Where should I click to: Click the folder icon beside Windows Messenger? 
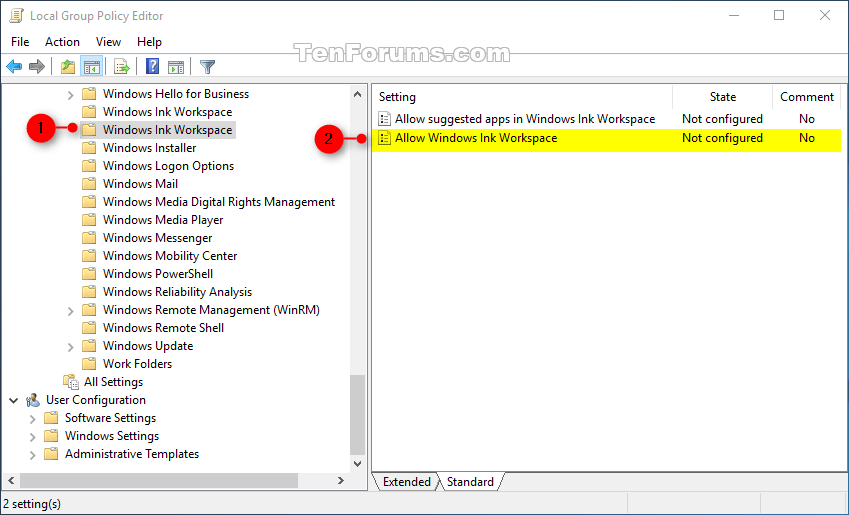pyautogui.click(x=89, y=237)
